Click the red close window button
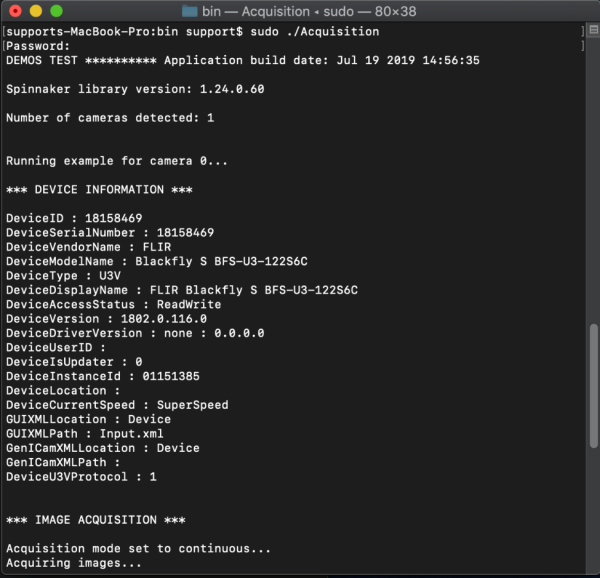The image size is (600, 578). tap(15, 11)
